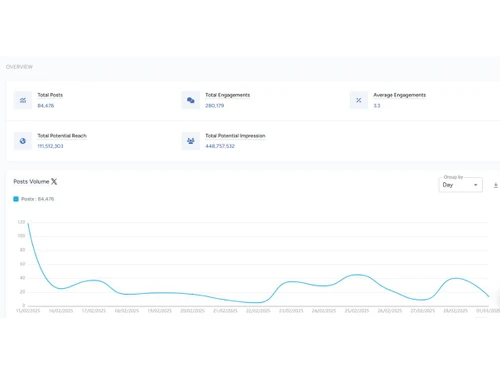Image resolution: width=500 pixels, height=375 pixels.
Task: Click the 40 y-axis label
Action: pyautogui.click(x=22, y=278)
